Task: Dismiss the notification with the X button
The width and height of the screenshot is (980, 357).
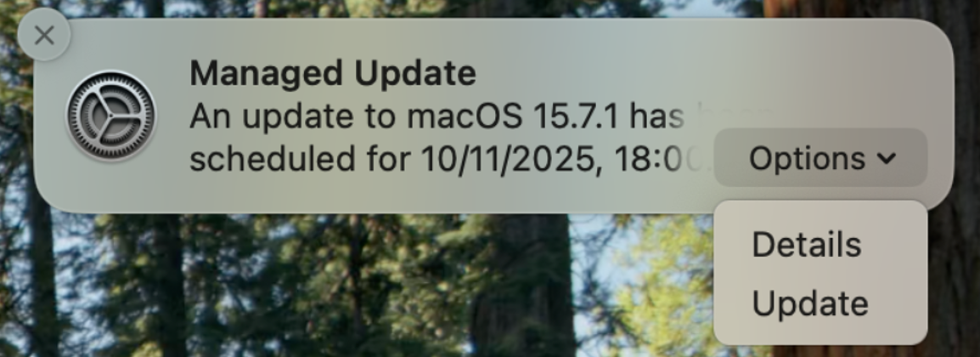Action: [44, 36]
